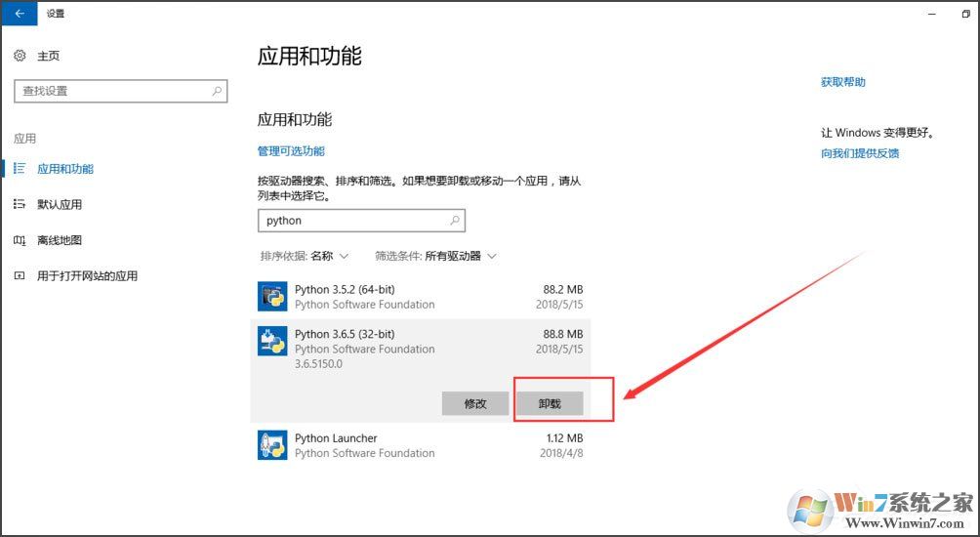Screen dimensions: 980x537
Task: Select the Default apps icon in the sidebar
Action: point(20,204)
